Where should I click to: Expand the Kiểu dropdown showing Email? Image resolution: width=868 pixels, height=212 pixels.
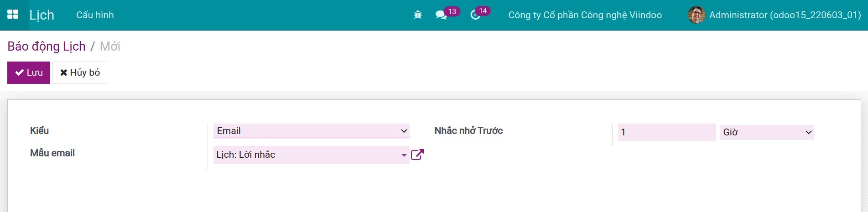coord(312,131)
